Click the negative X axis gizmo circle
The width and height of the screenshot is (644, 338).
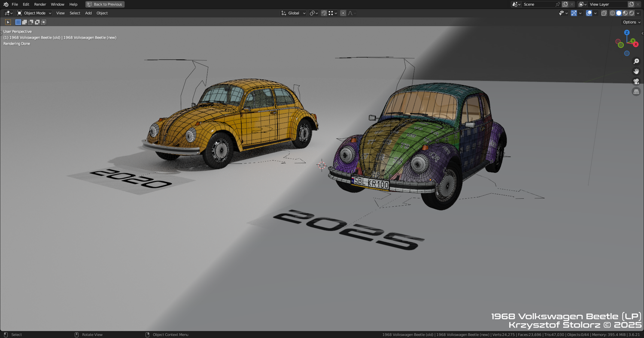[618, 42]
